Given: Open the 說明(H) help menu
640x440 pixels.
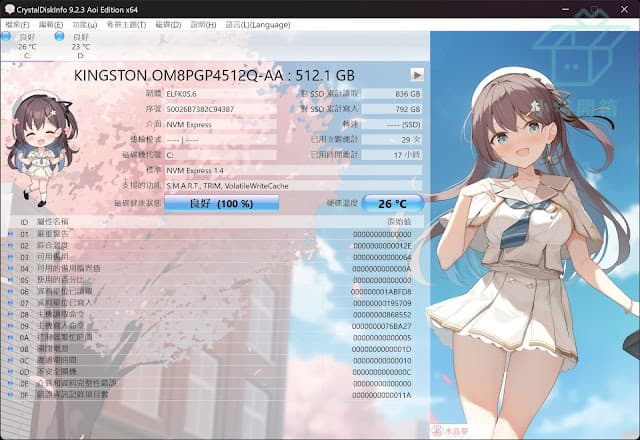Looking at the screenshot, I should 203,25.
